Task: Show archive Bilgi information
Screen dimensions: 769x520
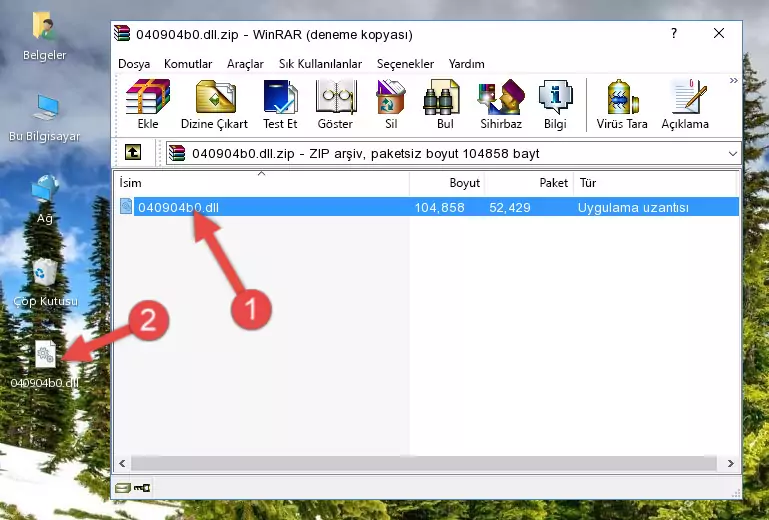Action: coord(555,104)
